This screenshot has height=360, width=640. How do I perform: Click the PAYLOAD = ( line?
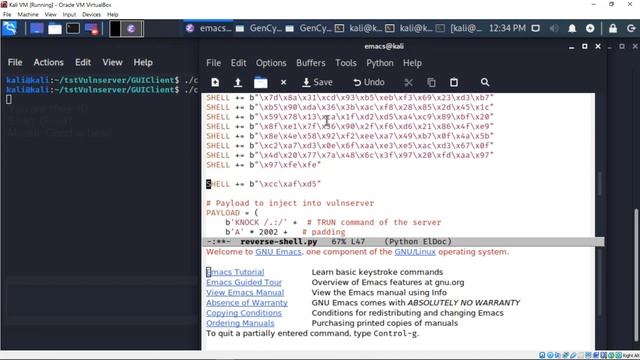[x=232, y=213]
